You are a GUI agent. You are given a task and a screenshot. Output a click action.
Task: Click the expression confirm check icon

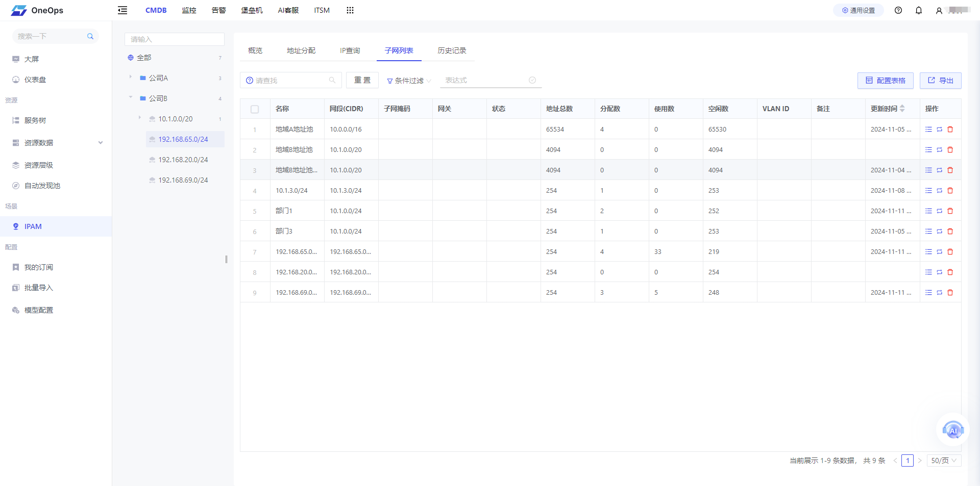point(532,80)
